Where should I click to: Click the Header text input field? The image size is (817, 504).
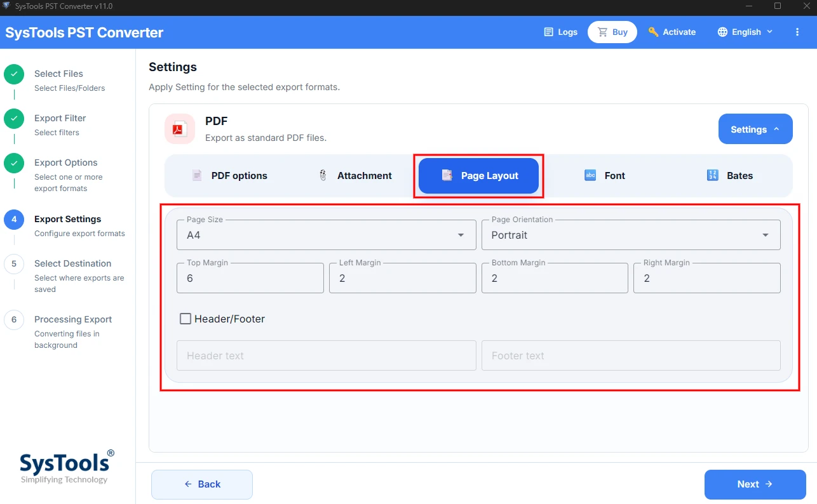click(327, 355)
